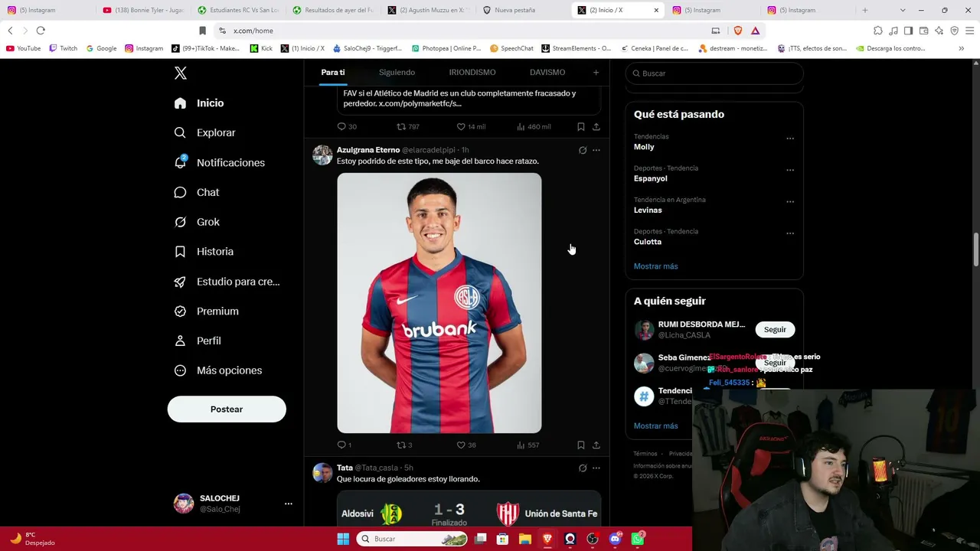The height and width of the screenshot is (551, 980).
Task: Open Chat in the sidebar
Action: (x=196, y=192)
